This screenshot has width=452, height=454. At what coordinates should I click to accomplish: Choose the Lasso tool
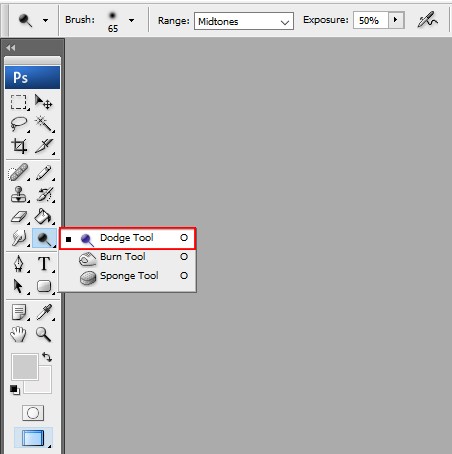19,124
